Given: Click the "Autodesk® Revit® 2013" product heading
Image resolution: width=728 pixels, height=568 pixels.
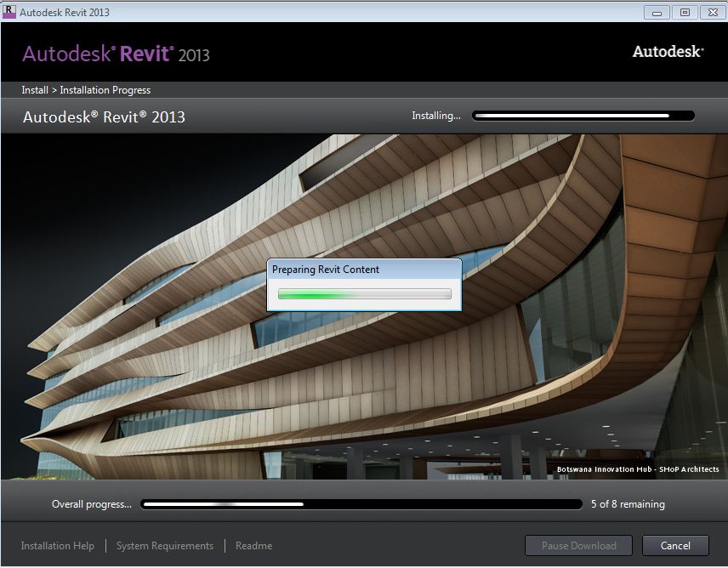Looking at the screenshot, I should (x=104, y=117).
